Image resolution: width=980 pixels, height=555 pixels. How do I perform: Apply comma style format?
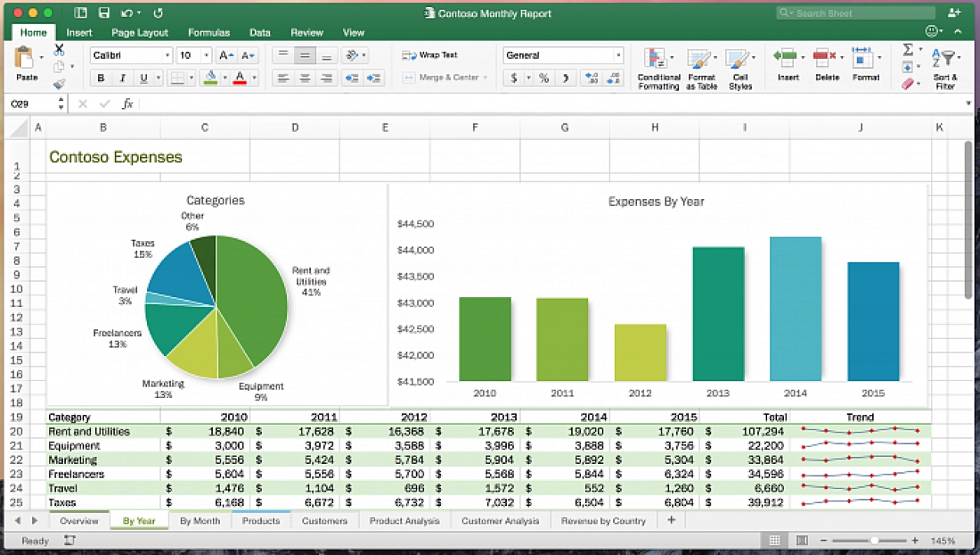tap(565, 78)
